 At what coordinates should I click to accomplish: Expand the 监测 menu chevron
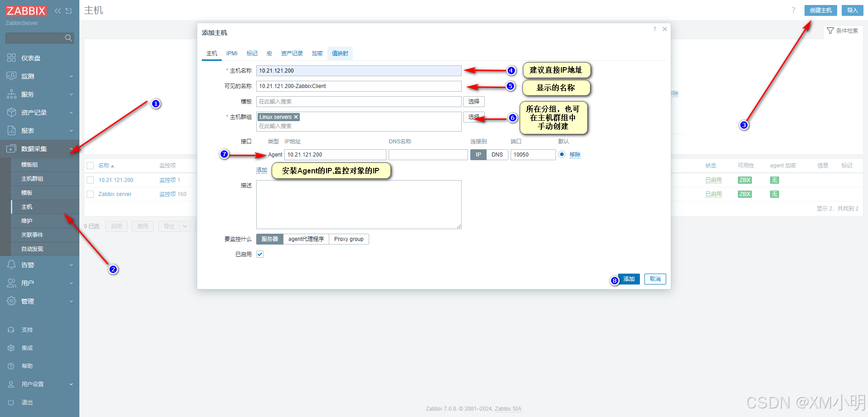tap(71, 76)
